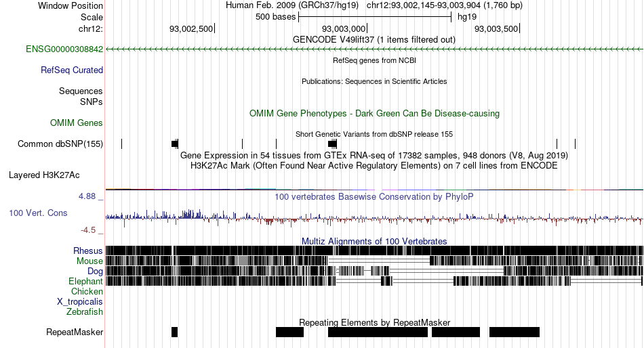Select the Dog species label
This screenshot has height=348, width=644.
[95, 271]
